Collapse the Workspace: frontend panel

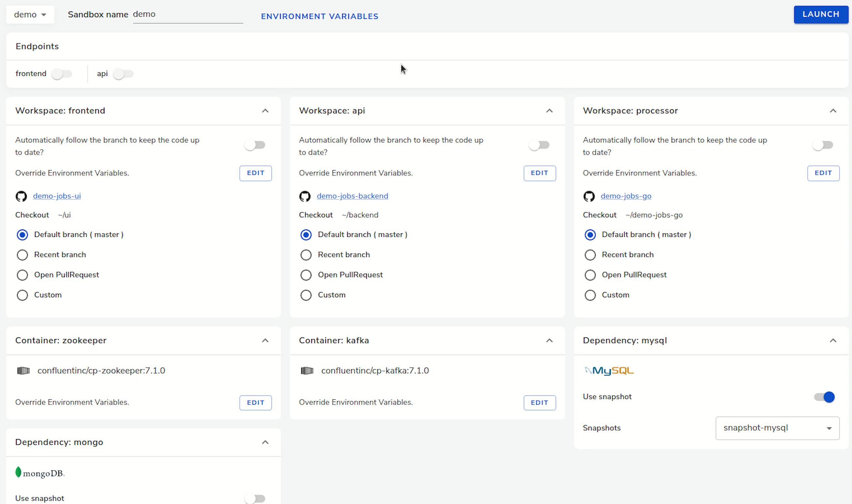(265, 111)
